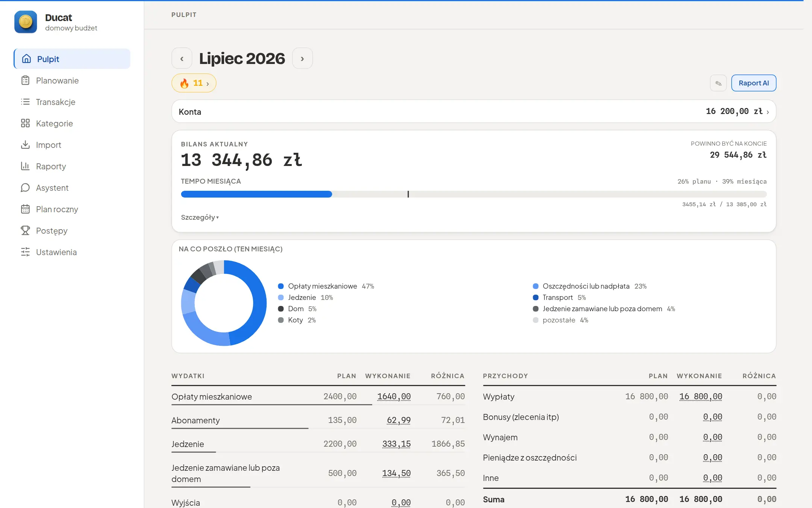Click the pencil edit icon beside Raport AI
Image resolution: width=812 pixels, height=508 pixels.
[718, 83]
